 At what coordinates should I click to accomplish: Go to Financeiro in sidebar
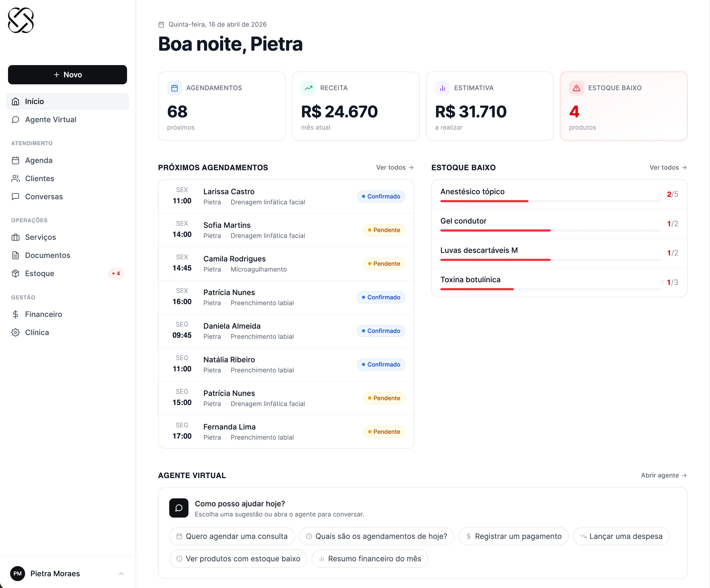43,314
